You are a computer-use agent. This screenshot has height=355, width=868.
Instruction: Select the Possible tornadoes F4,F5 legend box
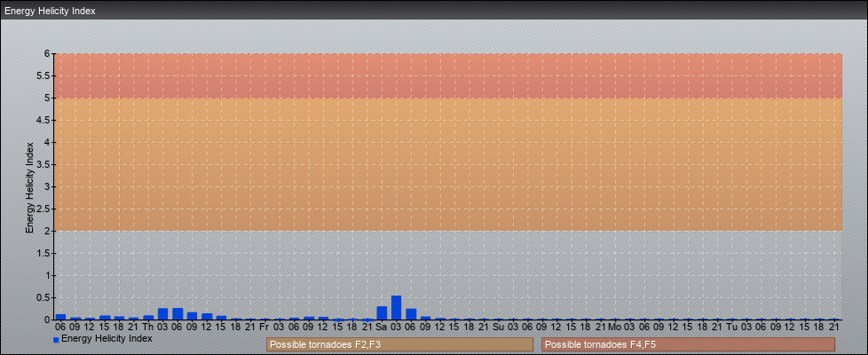point(688,344)
